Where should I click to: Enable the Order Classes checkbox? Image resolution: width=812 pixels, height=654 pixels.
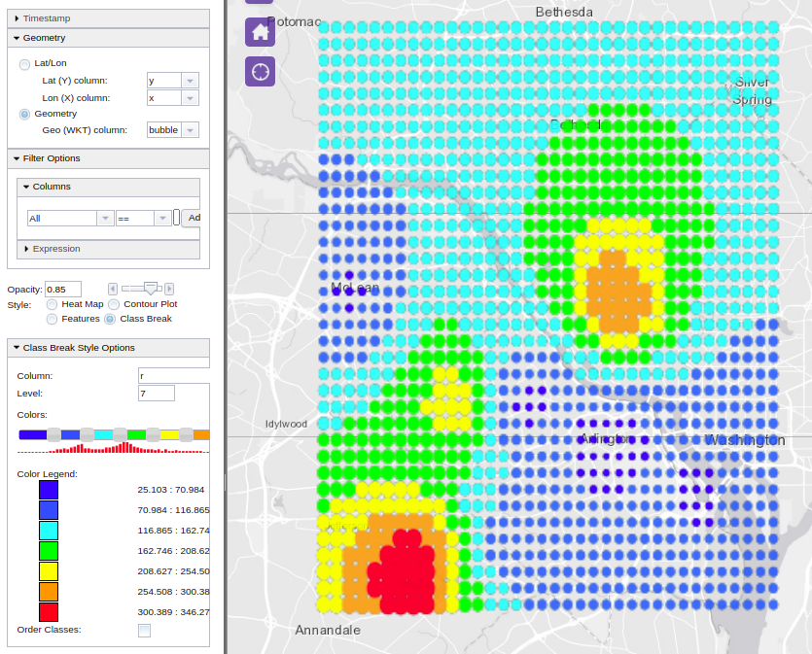click(x=144, y=630)
